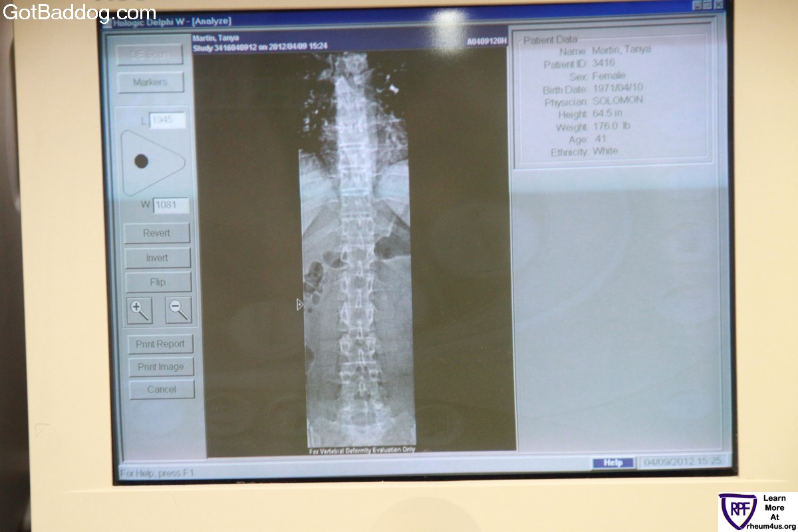Image resolution: width=798 pixels, height=532 pixels.
Task: Minimize the Hologic Delphi window
Action: click(697, 5)
